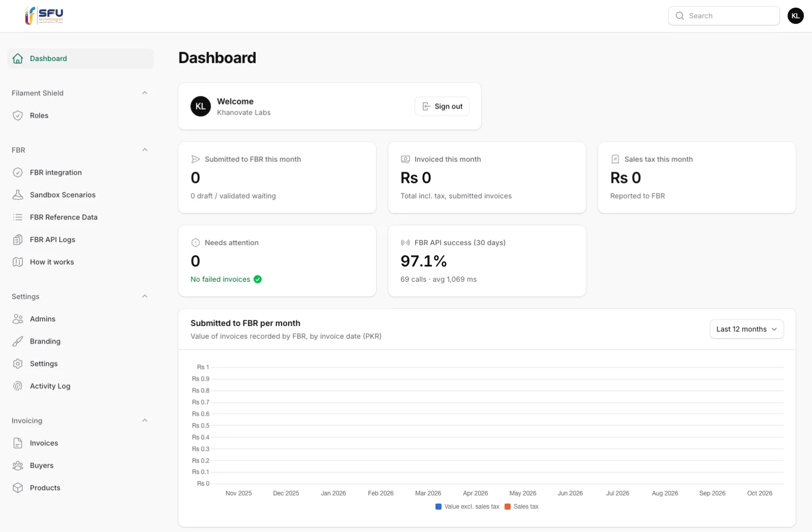
Task: Open the Products page link
Action: pos(81,487)
